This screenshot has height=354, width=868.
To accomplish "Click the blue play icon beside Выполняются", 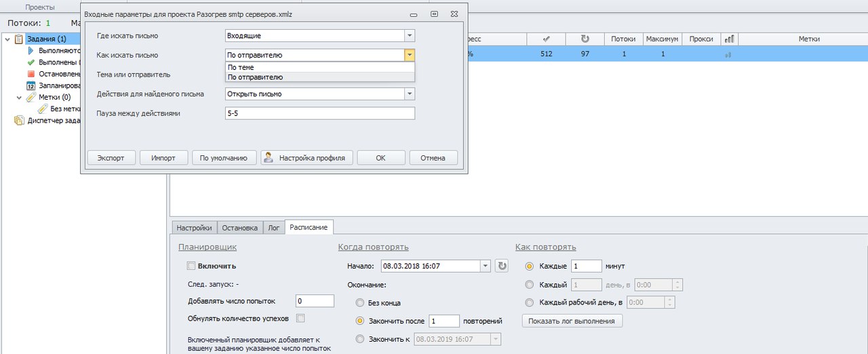I will 31,51.
